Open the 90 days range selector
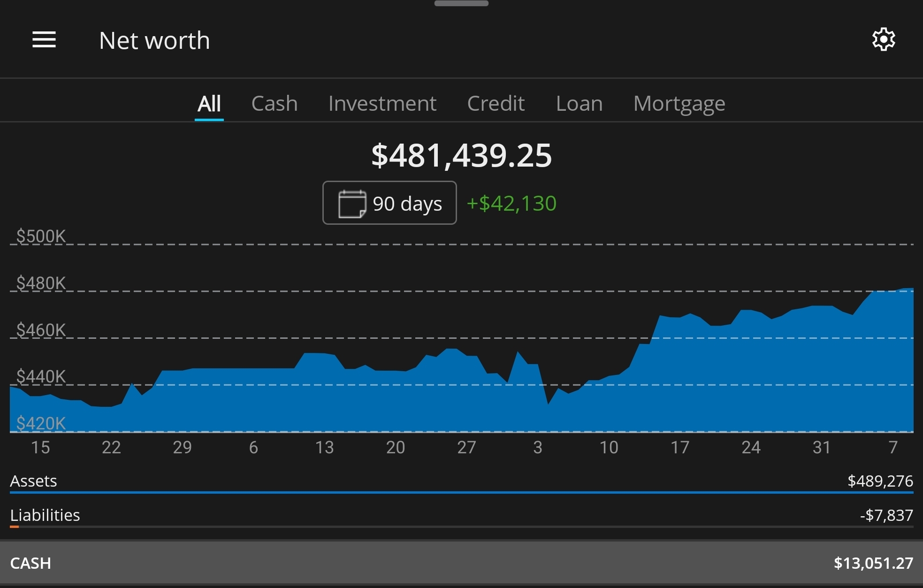Screen dimensions: 923x588 (x=406, y=204)
